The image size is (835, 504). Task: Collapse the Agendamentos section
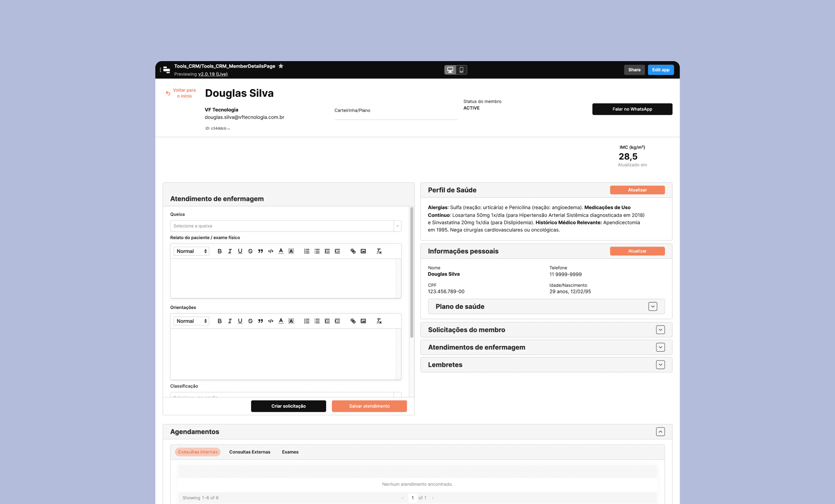[x=660, y=431]
